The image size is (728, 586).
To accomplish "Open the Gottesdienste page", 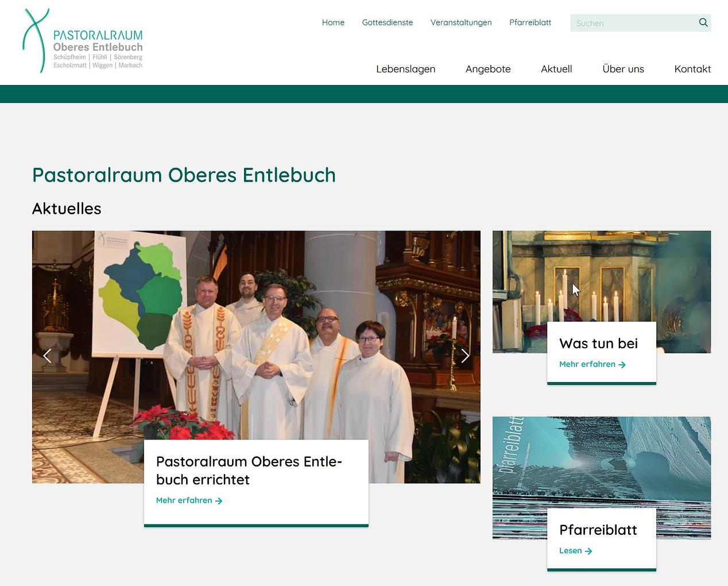I will click(x=387, y=22).
